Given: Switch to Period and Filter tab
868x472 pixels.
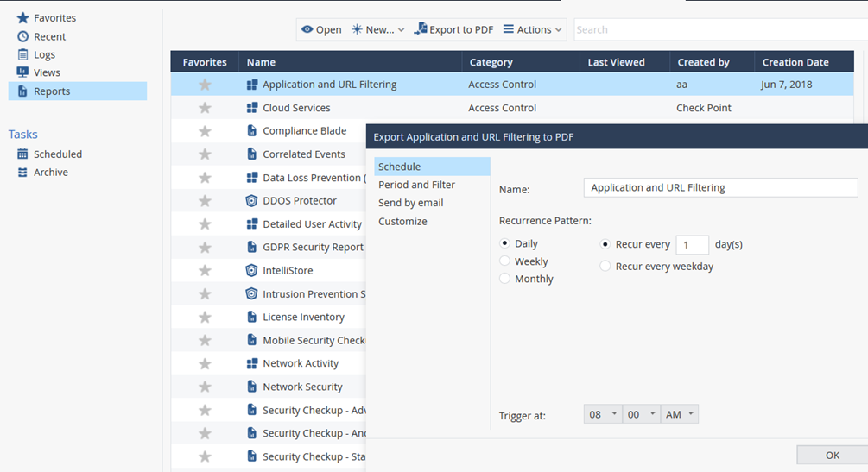Looking at the screenshot, I should pyautogui.click(x=416, y=185).
